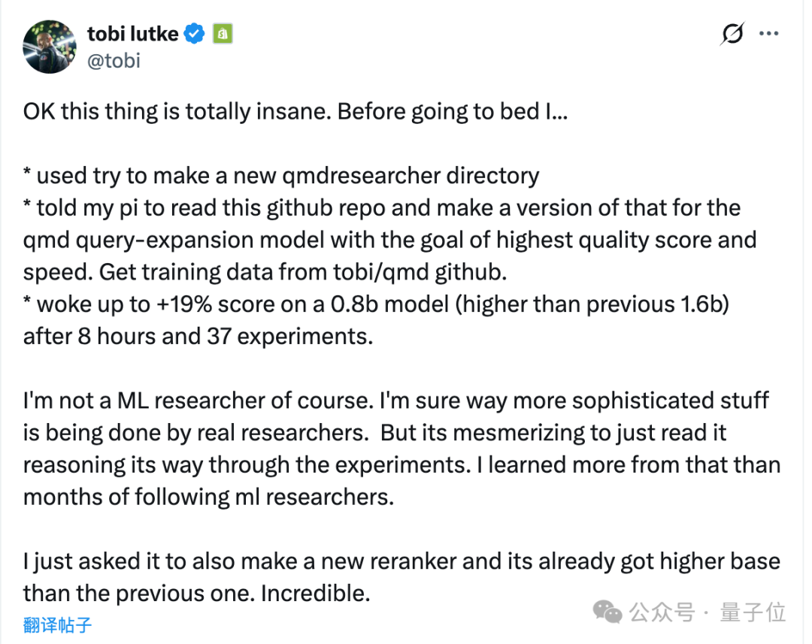The height and width of the screenshot is (644, 812).
Task: Open the Shopify affiliation badge
Action: (222, 34)
